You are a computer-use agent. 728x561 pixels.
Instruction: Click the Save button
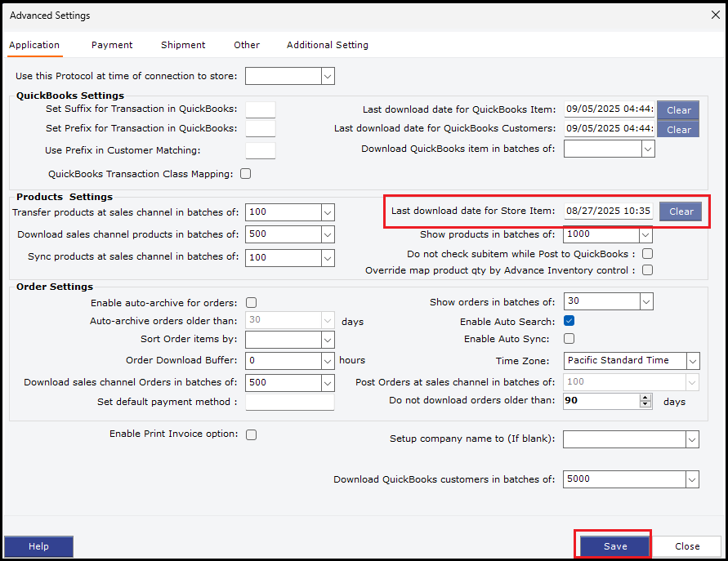614,546
